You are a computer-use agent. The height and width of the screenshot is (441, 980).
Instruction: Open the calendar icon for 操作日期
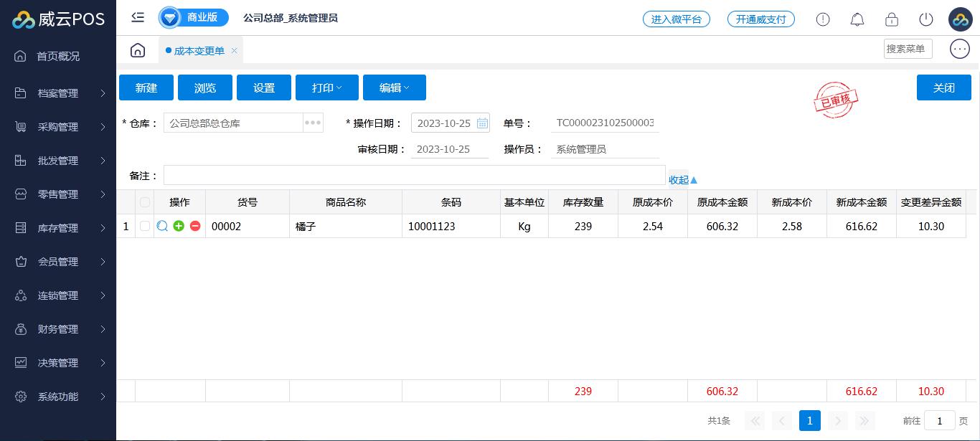(482, 123)
